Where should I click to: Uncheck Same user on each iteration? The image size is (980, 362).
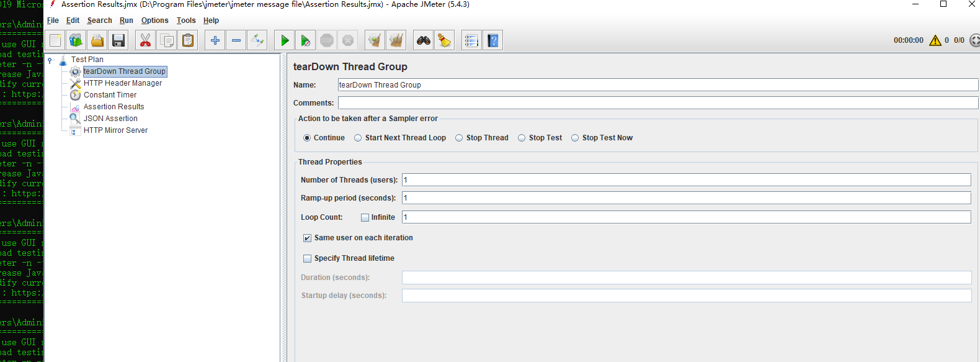coord(307,238)
